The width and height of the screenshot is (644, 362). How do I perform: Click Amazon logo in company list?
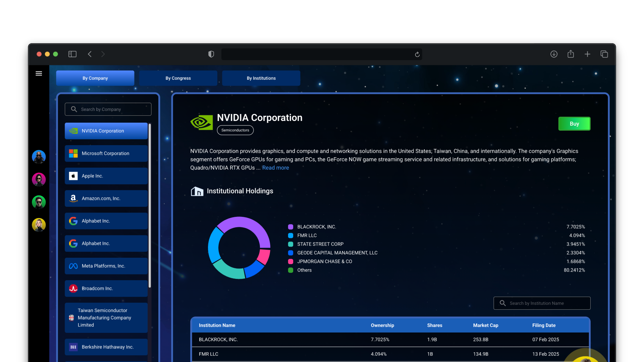(73, 198)
